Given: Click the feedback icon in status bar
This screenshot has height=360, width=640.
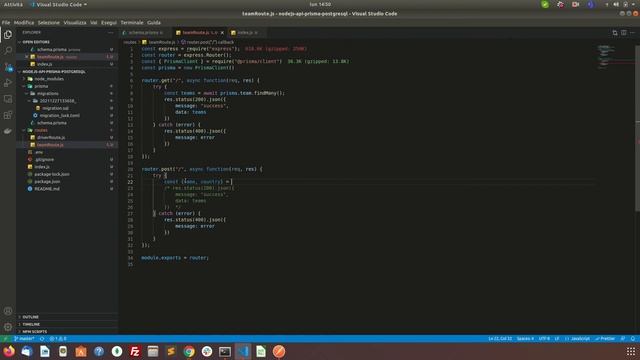Looking at the screenshot, I should coord(623,339).
